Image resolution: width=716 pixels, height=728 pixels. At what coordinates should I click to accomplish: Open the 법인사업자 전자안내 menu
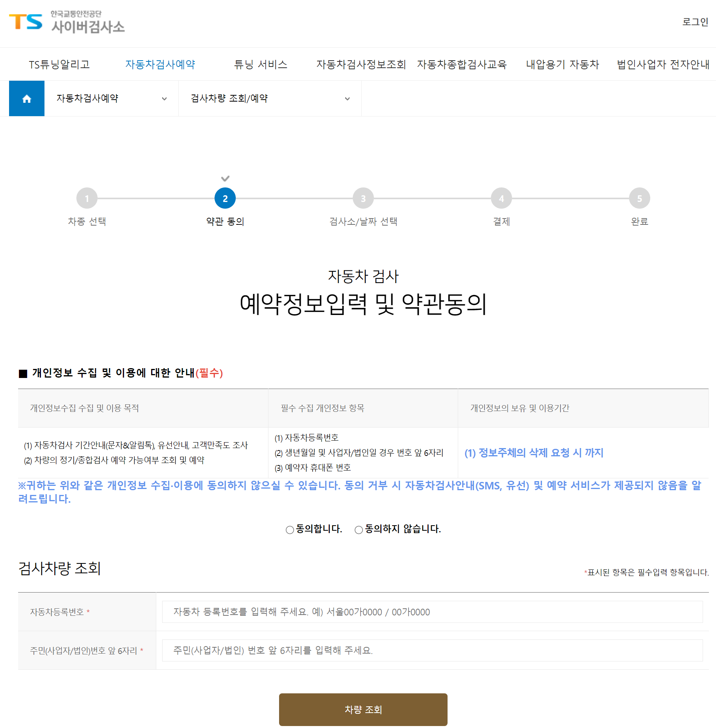click(663, 64)
